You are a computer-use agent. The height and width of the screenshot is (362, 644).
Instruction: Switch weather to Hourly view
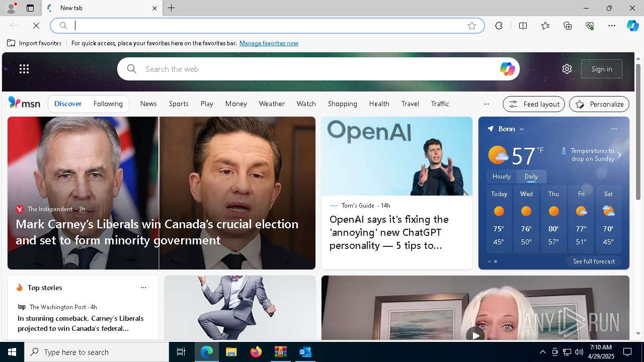502,176
